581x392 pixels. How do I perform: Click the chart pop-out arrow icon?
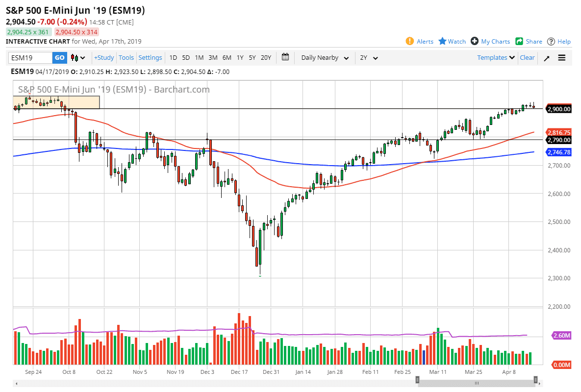[546, 58]
